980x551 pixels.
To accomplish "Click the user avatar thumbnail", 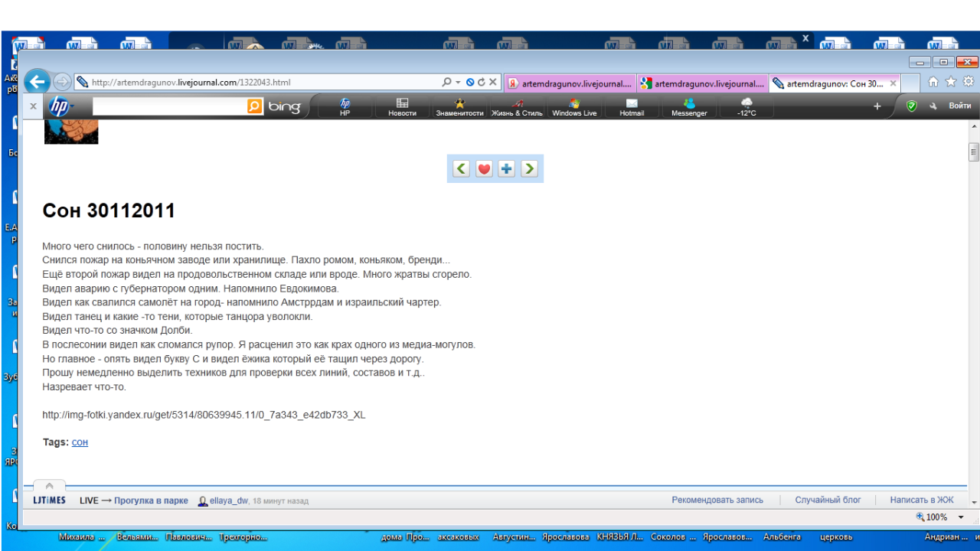I will (x=71, y=132).
